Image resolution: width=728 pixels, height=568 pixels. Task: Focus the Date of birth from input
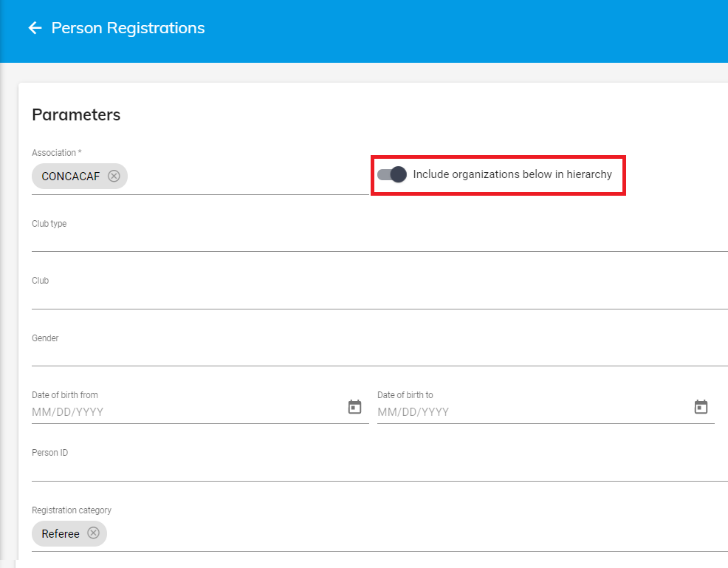click(x=185, y=411)
